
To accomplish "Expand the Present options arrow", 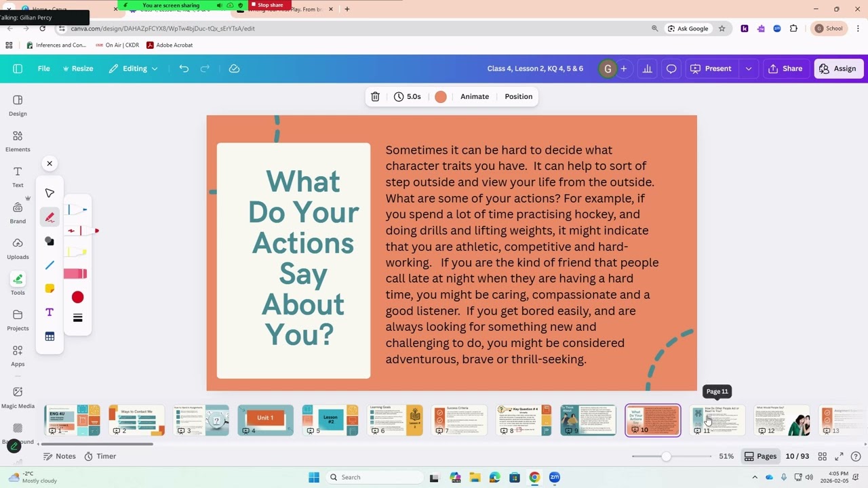I will 749,68.
